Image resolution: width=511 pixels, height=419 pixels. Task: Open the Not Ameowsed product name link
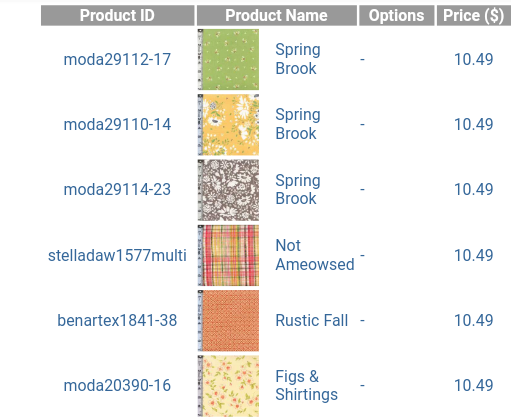click(x=315, y=255)
